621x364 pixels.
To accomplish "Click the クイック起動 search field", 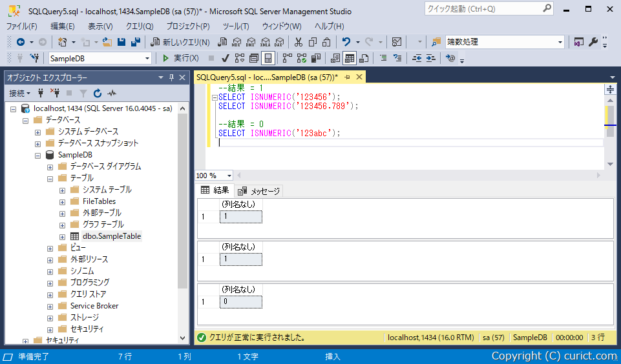I will click(x=489, y=8).
